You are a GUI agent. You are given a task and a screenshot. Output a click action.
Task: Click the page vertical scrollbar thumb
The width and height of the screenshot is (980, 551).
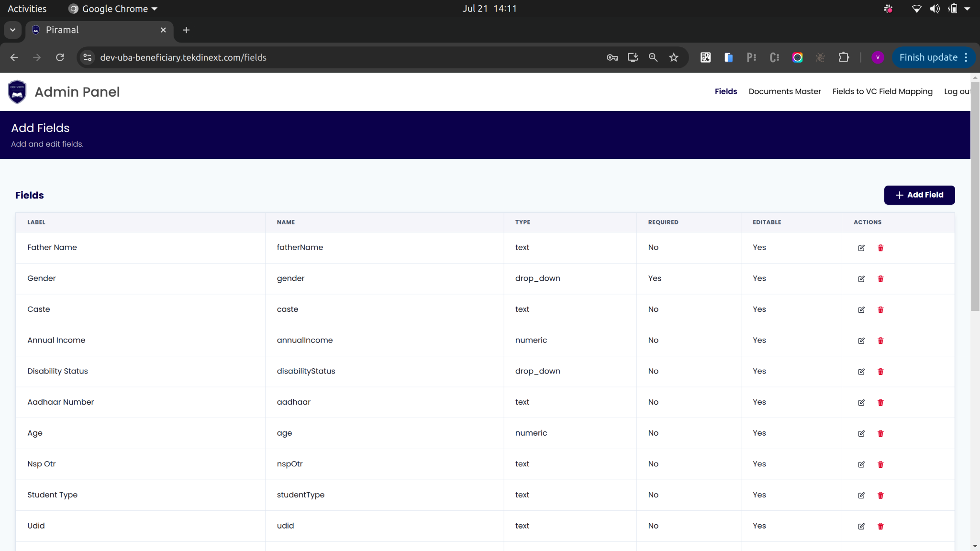(x=975, y=196)
